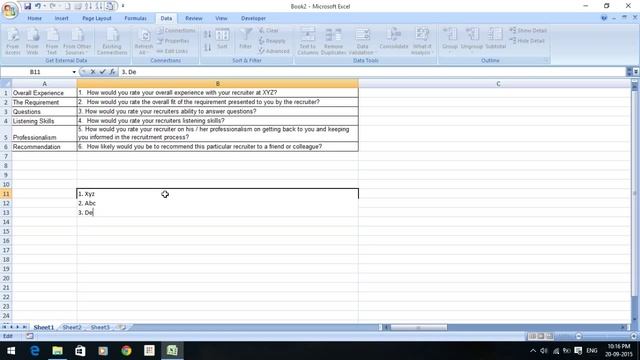The width and height of the screenshot is (640, 360).
Task: Click Excel Help question mark icon
Action: point(604,18)
